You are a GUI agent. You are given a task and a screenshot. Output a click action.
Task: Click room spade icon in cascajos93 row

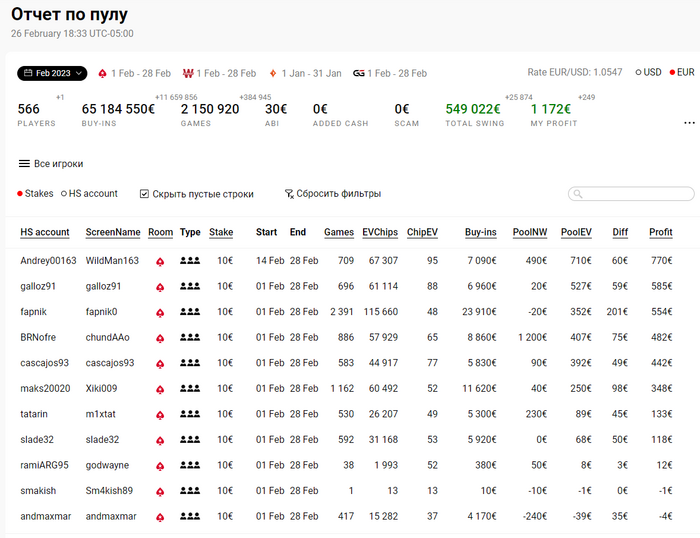coord(160,364)
